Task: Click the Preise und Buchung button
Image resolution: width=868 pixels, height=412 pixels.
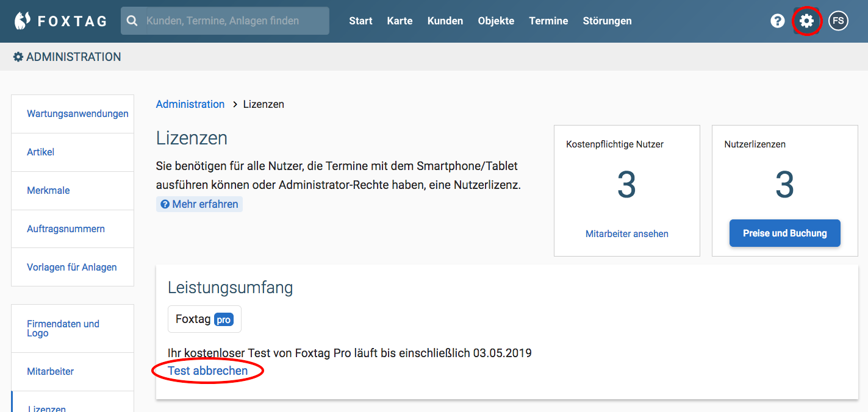Action: click(x=785, y=233)
